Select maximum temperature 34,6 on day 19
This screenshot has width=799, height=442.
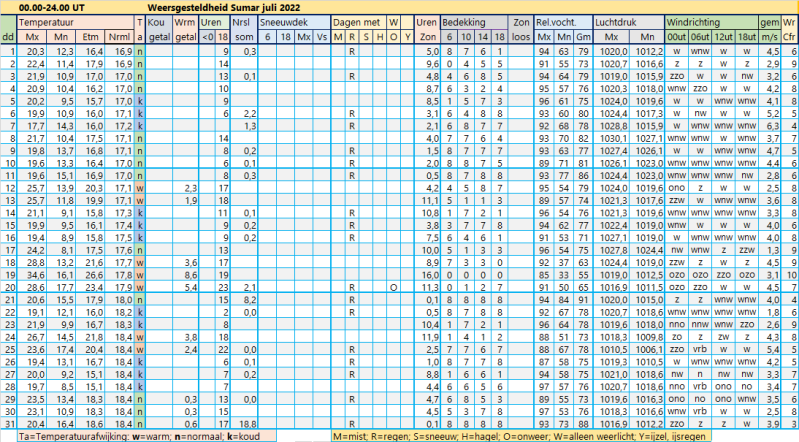tap(36, 275)
